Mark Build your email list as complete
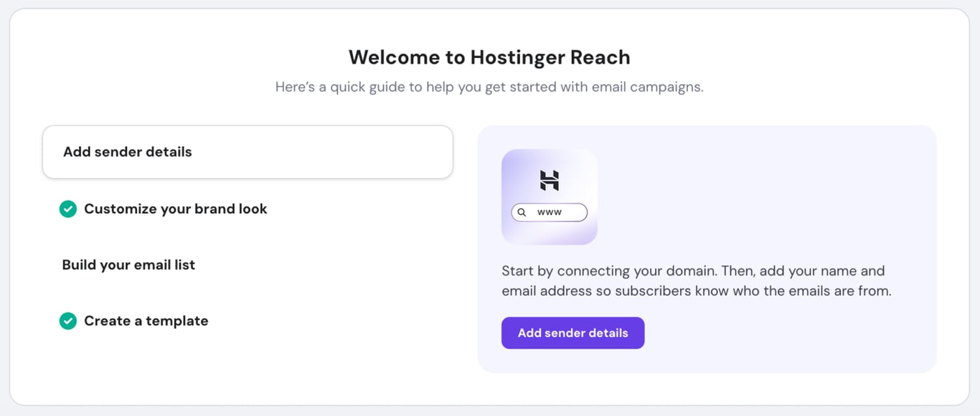This screenshot has width=980, height=416. [x=128, y=265]
